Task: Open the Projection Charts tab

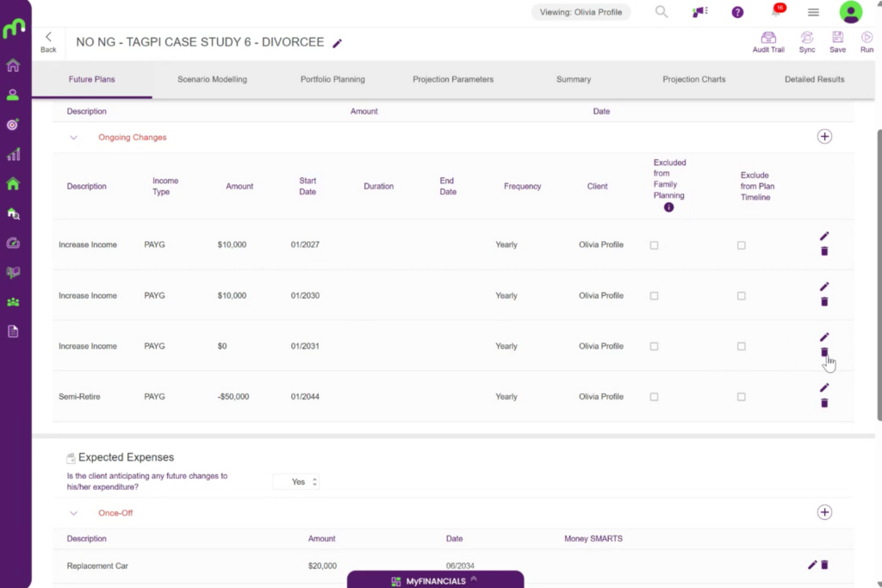Action: coord(693,79)
